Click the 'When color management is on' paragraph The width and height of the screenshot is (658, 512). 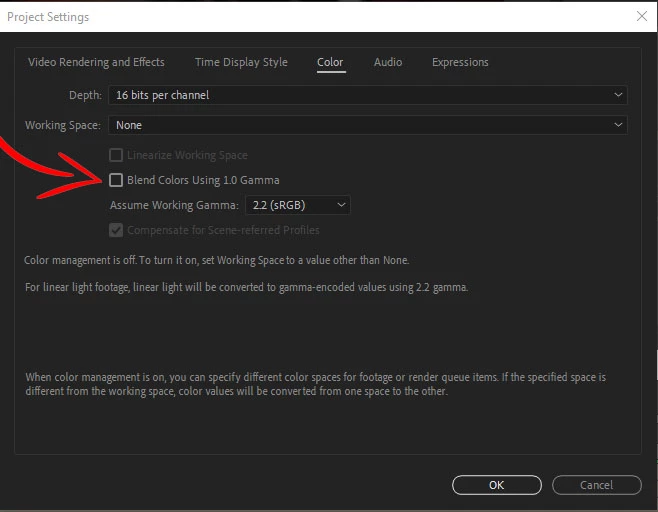point(316,384)
